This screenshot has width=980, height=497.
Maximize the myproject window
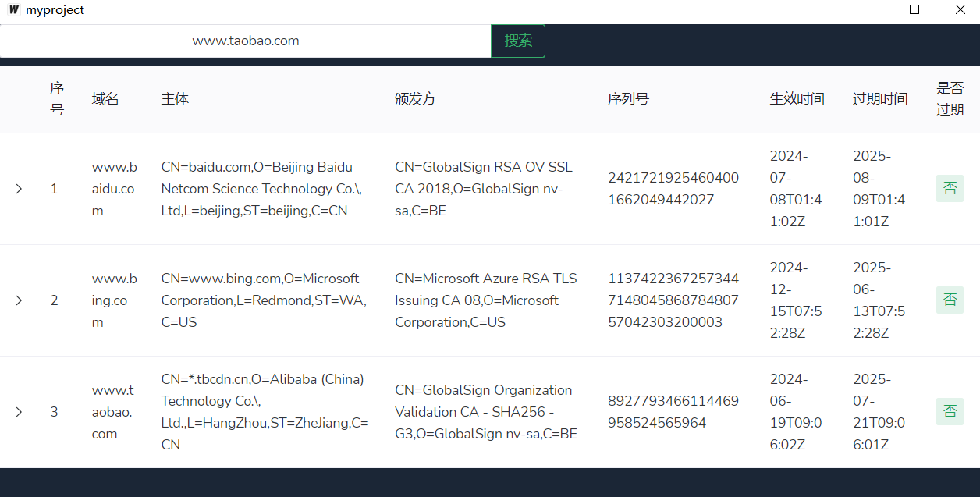click(x=914, y=10)
